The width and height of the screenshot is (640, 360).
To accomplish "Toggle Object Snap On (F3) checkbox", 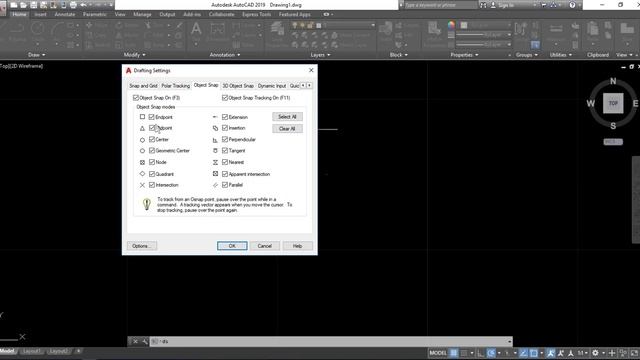I will click(136, 98).
